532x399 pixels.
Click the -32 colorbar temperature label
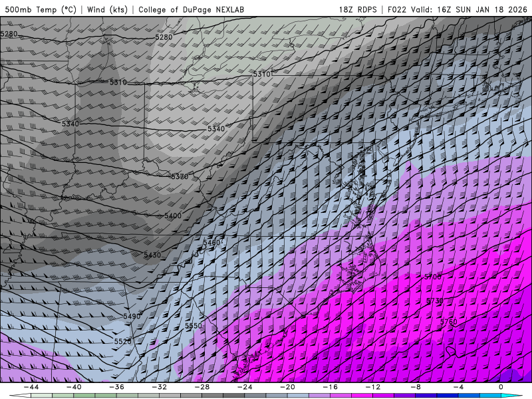click(160, 387)
